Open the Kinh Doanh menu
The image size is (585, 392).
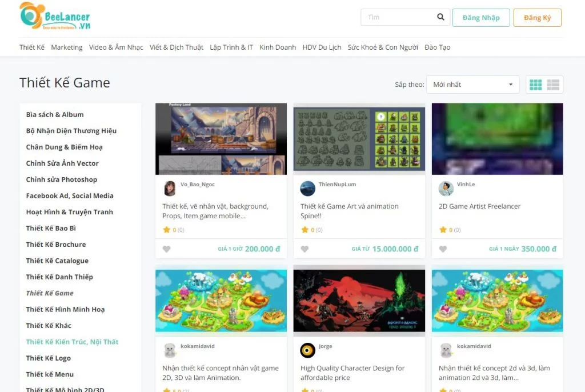pyautogui.click(x=278, y=47)
